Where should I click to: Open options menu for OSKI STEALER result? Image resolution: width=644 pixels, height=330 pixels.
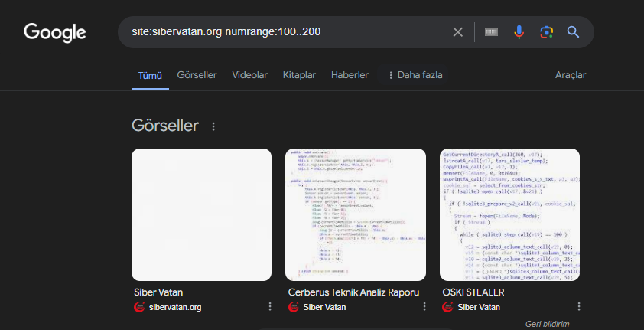tap(579, 307)
